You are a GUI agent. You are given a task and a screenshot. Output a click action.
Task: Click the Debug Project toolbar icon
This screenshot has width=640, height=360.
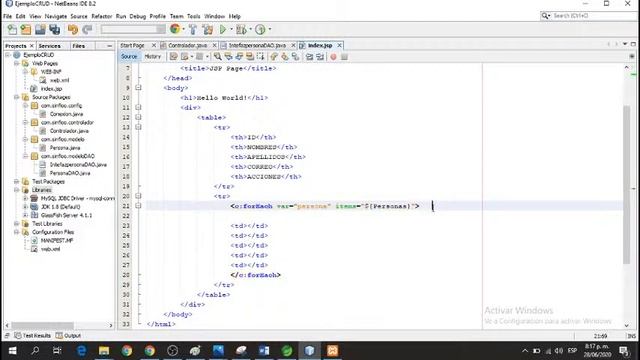241,29
